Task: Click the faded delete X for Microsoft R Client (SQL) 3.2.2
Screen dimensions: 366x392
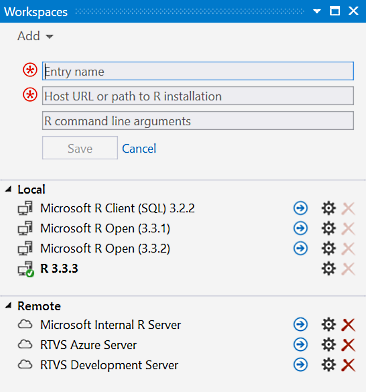Action: click(x=348, y=209)
